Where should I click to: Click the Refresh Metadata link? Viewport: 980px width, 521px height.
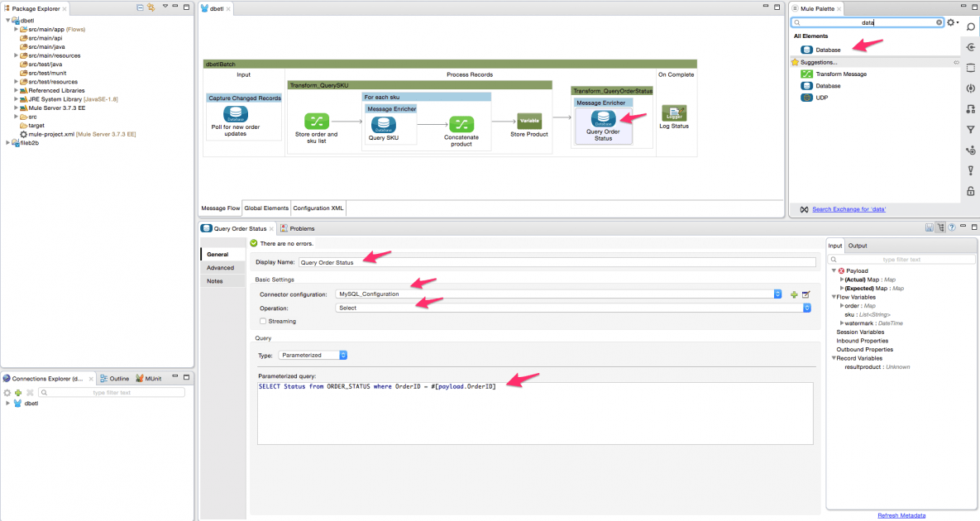901,515
